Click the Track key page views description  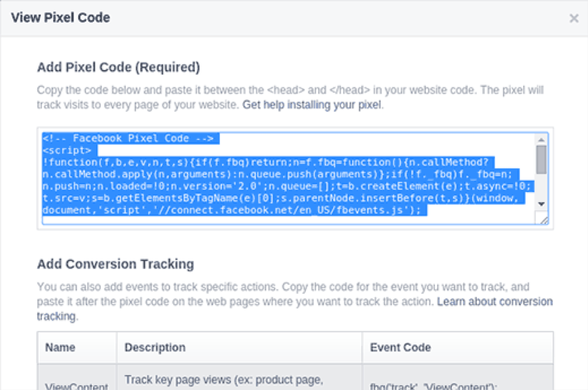pyautogui.click(x=224, y=380)
